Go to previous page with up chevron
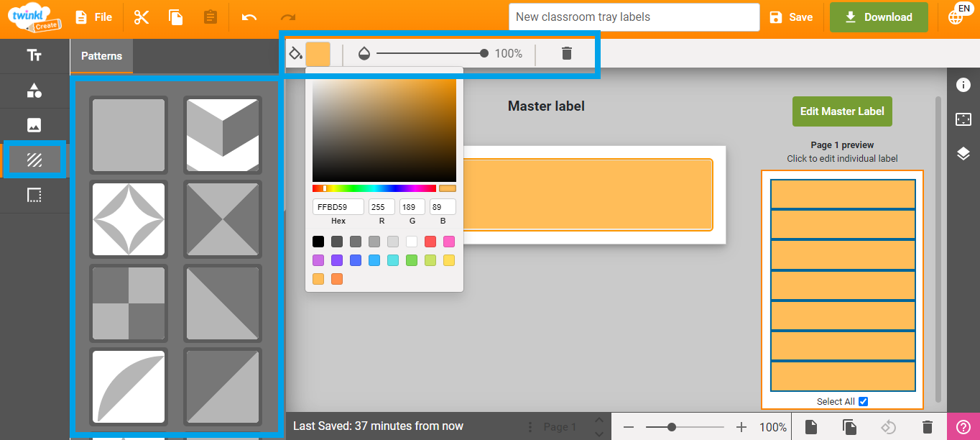 599,420
